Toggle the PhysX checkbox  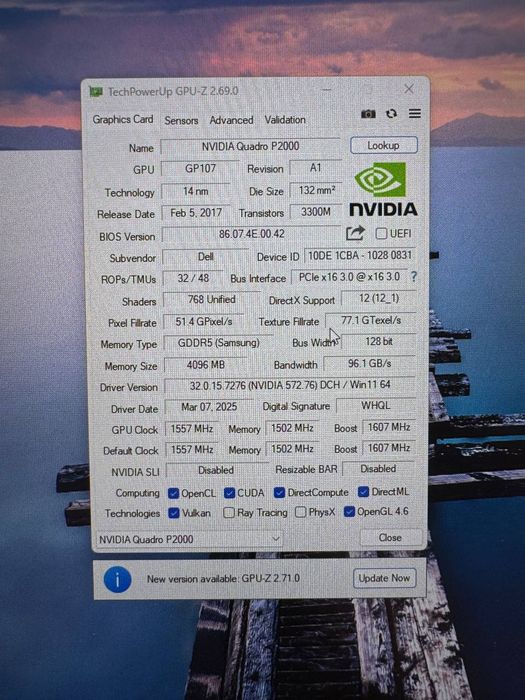pos(301,512)
